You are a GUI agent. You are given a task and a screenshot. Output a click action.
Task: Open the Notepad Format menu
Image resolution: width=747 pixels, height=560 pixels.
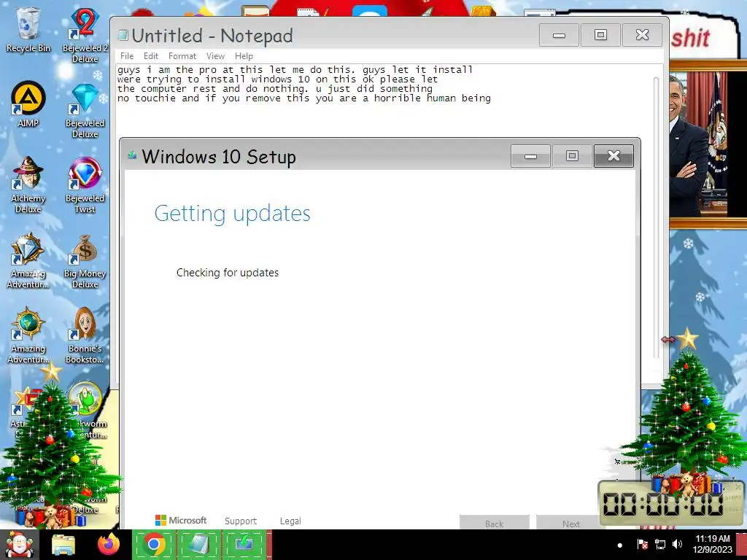click(182, 56)
